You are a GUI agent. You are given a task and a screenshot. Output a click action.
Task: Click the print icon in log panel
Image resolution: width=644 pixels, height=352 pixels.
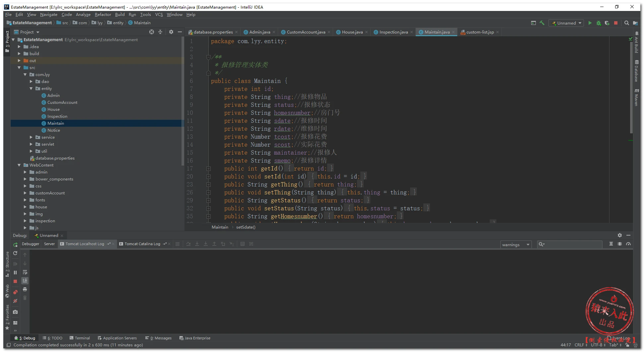point(25,289)
